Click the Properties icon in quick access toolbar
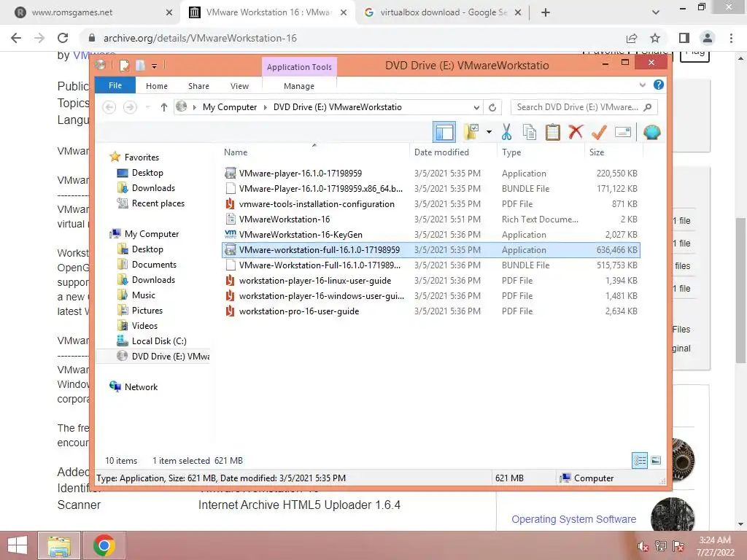The height and width of the screenshot is (560, 747). click(x=124, y=65)
